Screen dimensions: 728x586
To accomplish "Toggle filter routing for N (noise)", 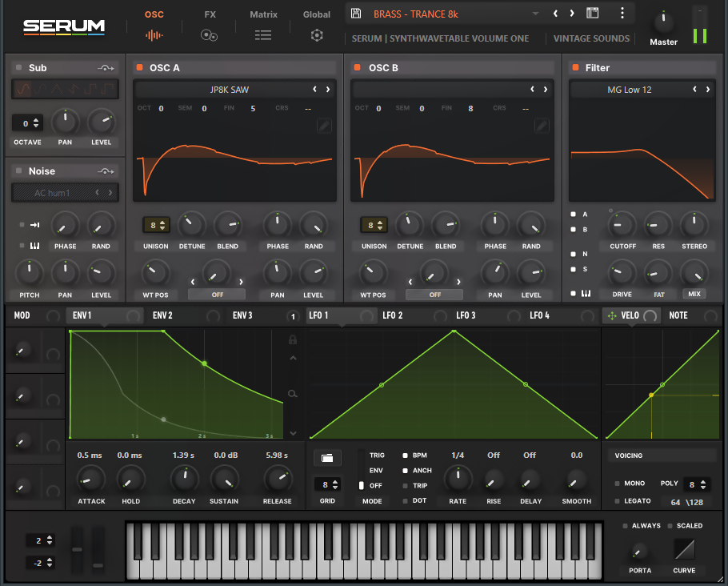I will 574,255.
